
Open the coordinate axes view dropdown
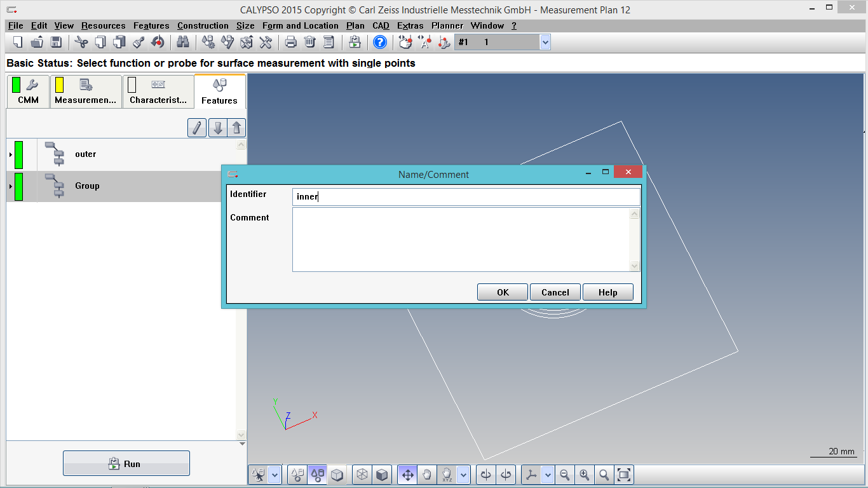(547, 475)
